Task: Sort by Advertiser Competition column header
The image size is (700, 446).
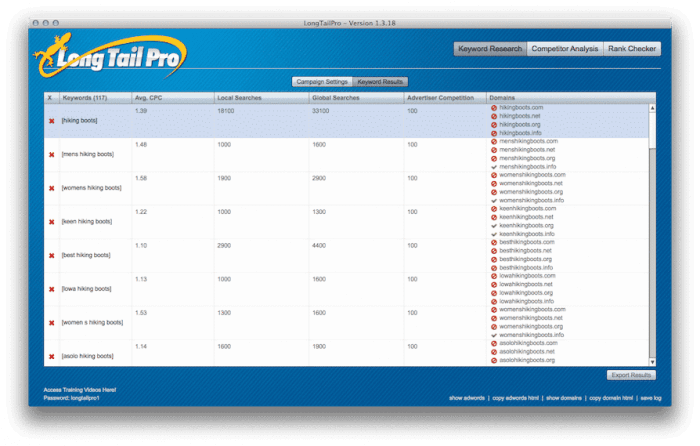Action: coord(445,98)
